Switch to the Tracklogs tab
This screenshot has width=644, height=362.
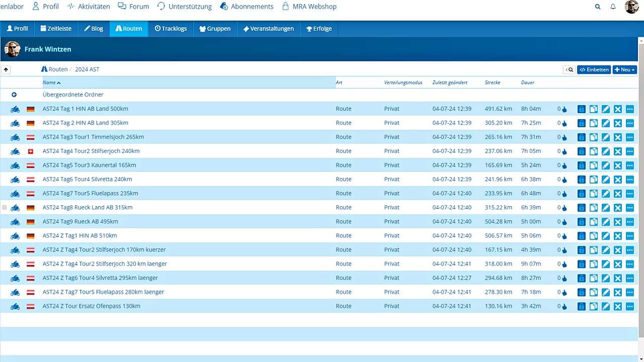(x=171, y=29)
